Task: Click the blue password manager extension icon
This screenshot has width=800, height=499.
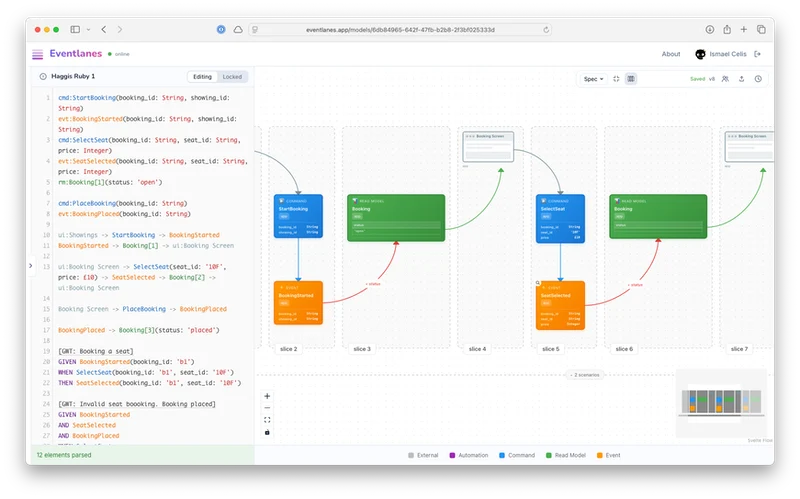Action: pyautogui.click(x=221, y=30)
